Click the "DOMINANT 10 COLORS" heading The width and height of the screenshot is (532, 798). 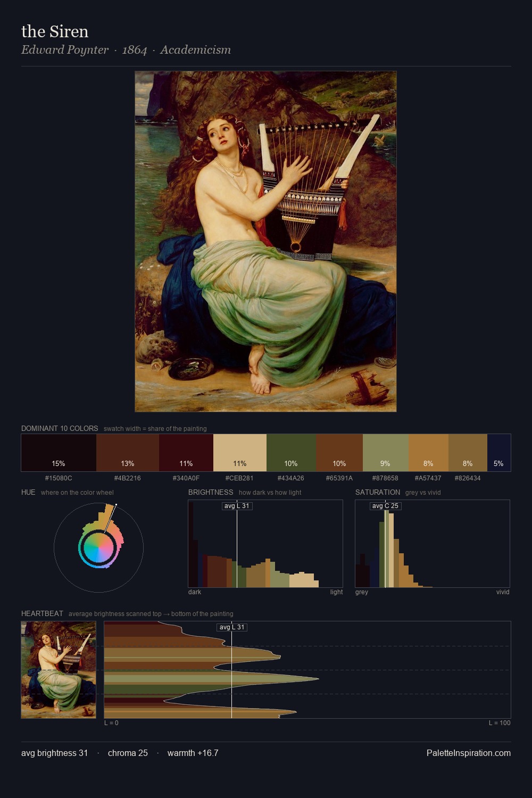point(60,428)
